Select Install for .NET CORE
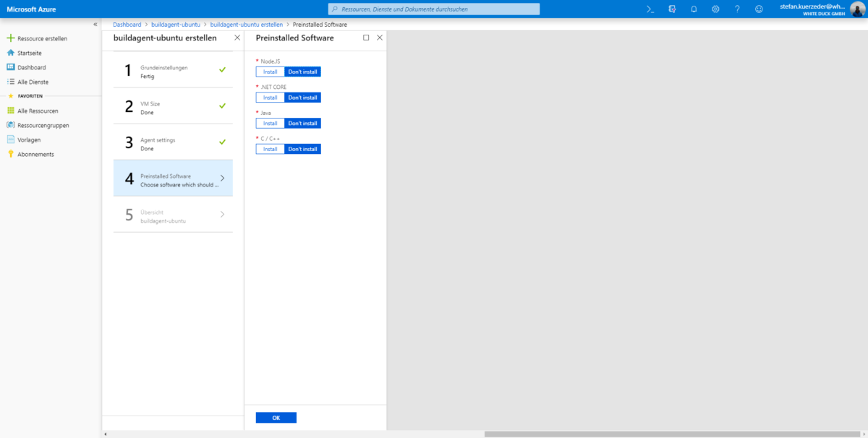 [270, 97]
